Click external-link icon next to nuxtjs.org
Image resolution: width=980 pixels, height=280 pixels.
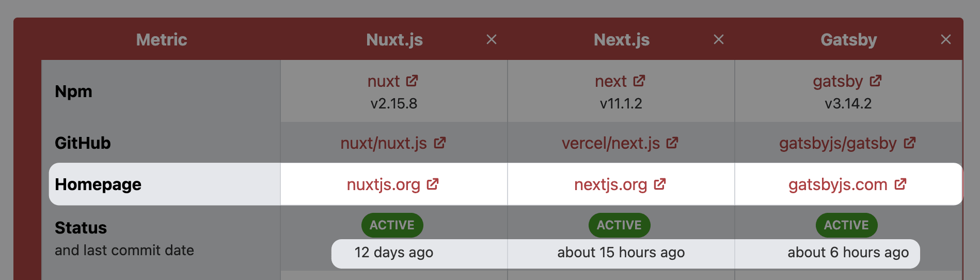(x=433, y=184)
